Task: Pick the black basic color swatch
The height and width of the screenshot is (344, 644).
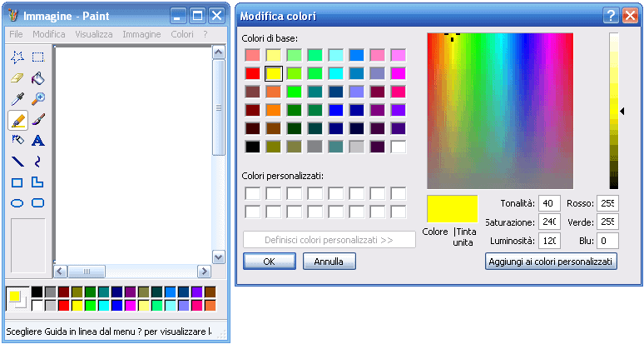Action: point(253,147)
